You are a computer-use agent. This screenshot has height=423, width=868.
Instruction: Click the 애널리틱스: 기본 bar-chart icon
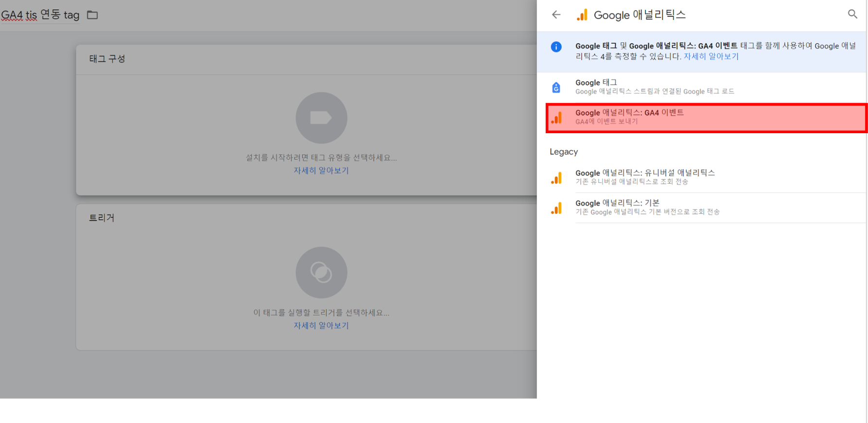tap(556, 208)
